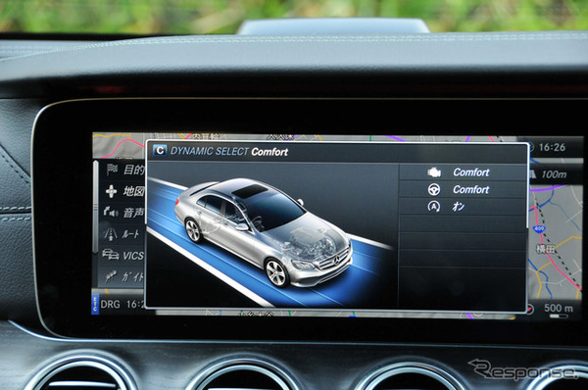Click the DRG status bar at bottom left
The height and width of the screenshot is (390, 588).
click(119, 304)
